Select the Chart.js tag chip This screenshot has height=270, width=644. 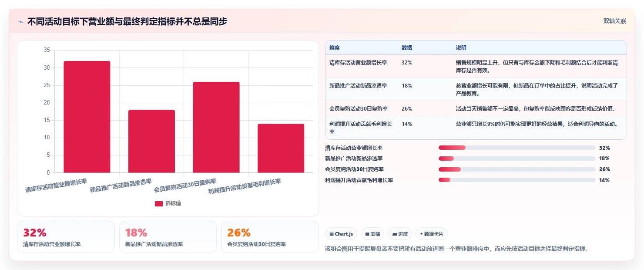coord(341,234)
